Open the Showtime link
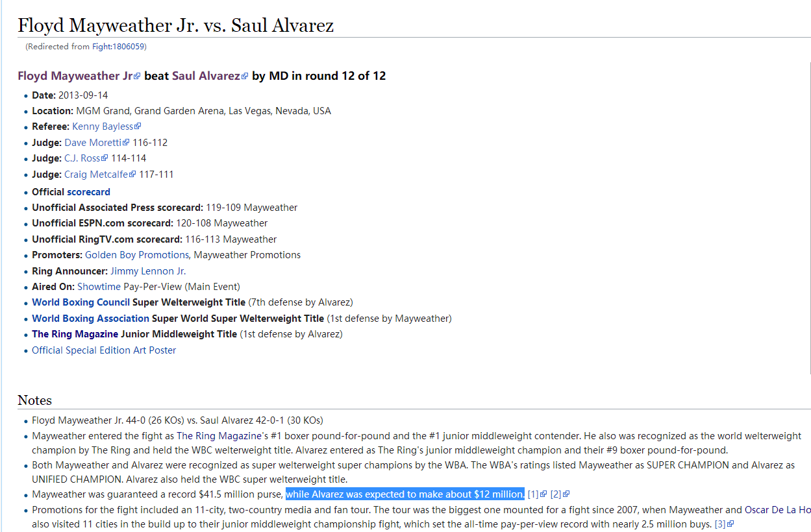This screenshot has width=811, height=532. [x=99, y=287]
